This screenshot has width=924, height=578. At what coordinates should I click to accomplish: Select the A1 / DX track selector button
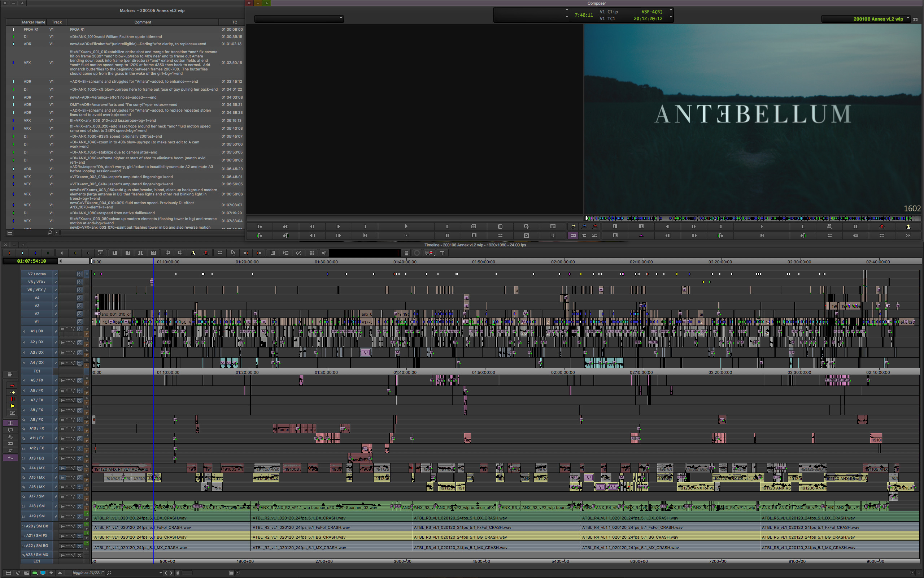click(37, 331)
